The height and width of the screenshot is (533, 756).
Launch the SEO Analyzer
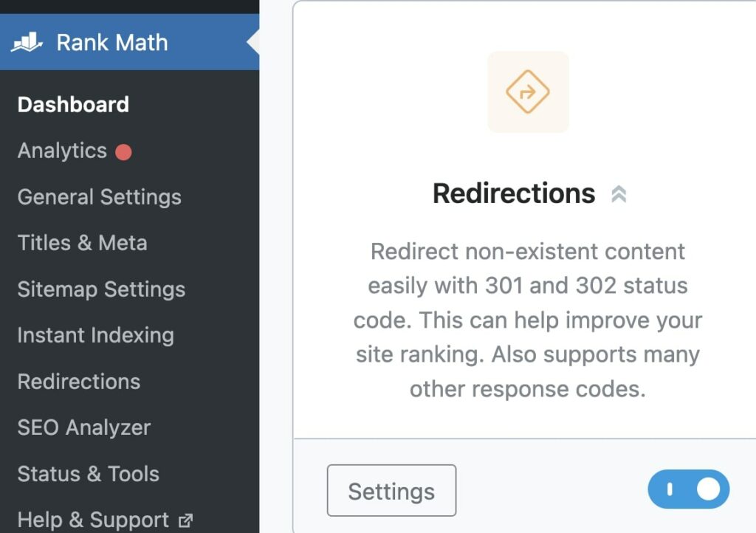[83, 427]
